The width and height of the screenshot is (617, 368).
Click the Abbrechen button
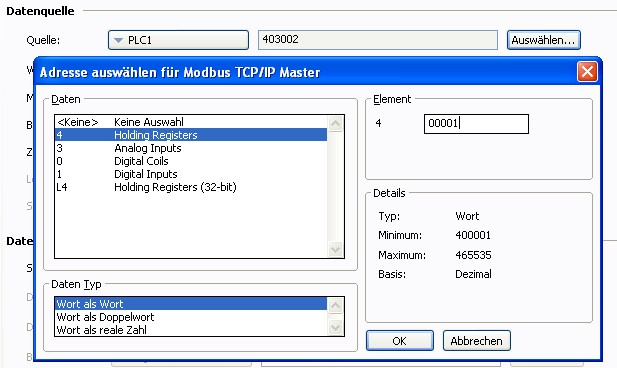tap(477, 340)
